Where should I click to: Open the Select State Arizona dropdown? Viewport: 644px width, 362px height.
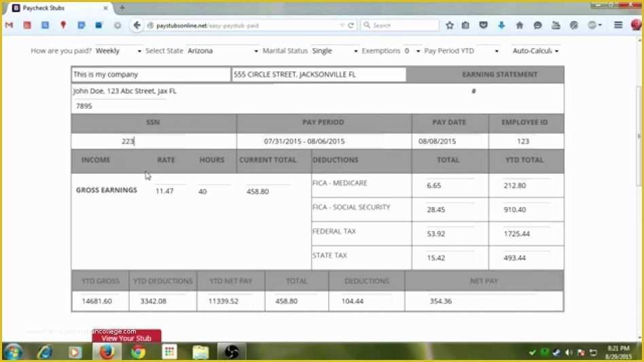pos(223,51)
